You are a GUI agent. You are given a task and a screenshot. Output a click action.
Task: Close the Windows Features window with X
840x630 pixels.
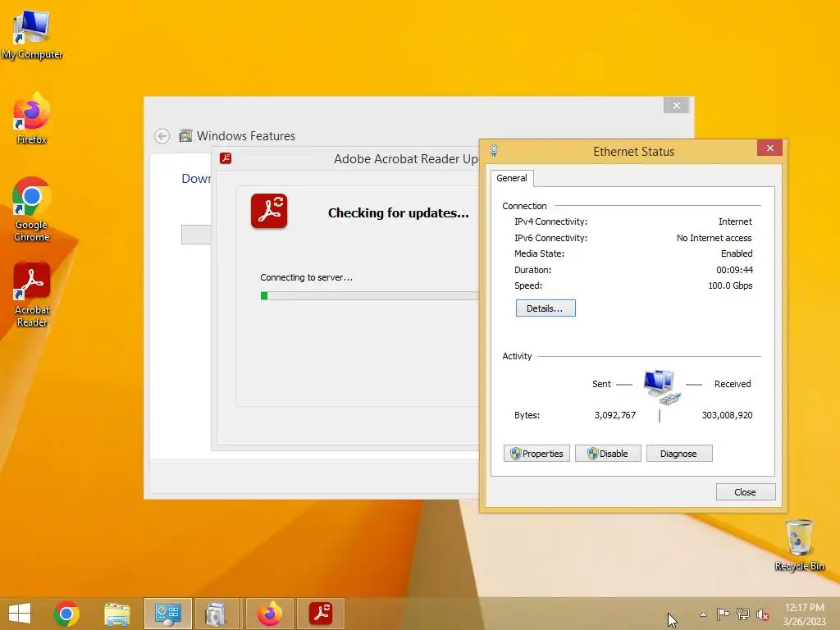[676, 106]
